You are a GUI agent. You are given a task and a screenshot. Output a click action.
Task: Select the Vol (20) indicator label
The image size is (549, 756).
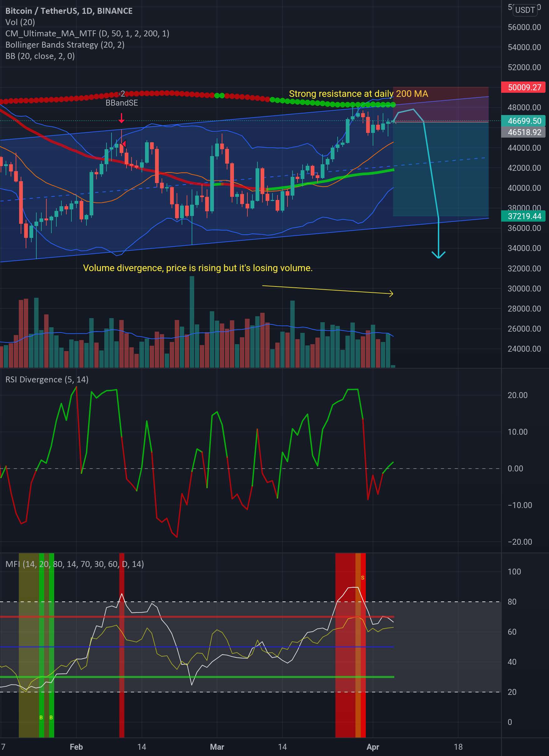tap(20, 22)
